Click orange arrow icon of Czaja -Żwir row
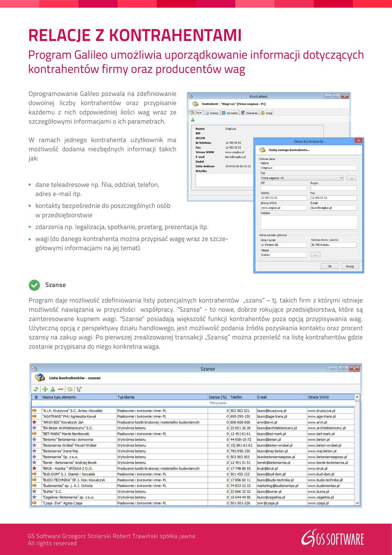The image size is (392, 555). (x=35, y=503)
